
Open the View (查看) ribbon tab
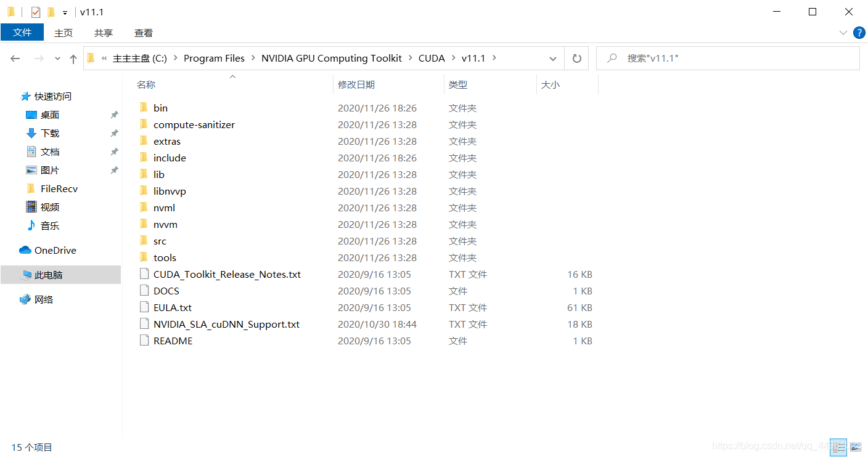(144, 33)
